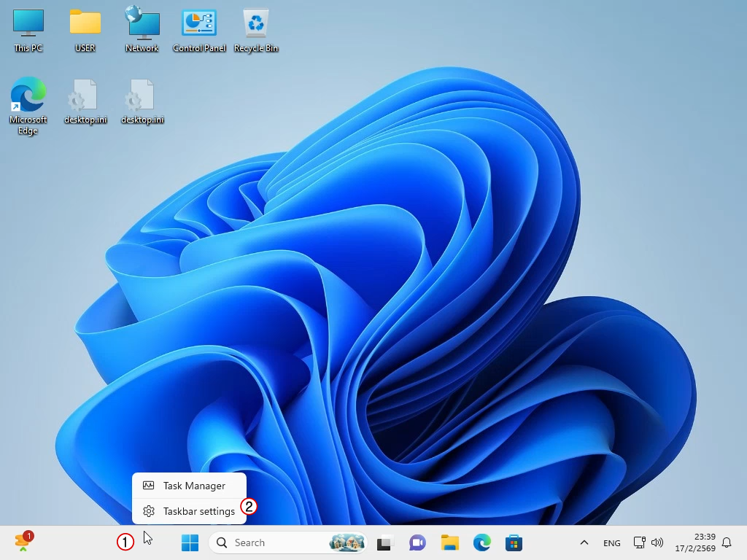Select the Control Panel desktop icon
The width and height of the screenshot is (747, 560).
point(199,29)
